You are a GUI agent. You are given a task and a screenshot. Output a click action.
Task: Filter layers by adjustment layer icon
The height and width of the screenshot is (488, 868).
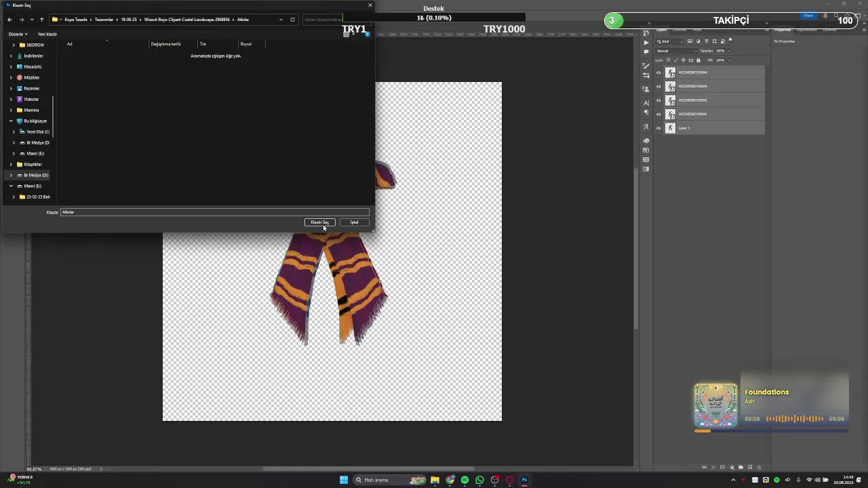click(698, 41)
